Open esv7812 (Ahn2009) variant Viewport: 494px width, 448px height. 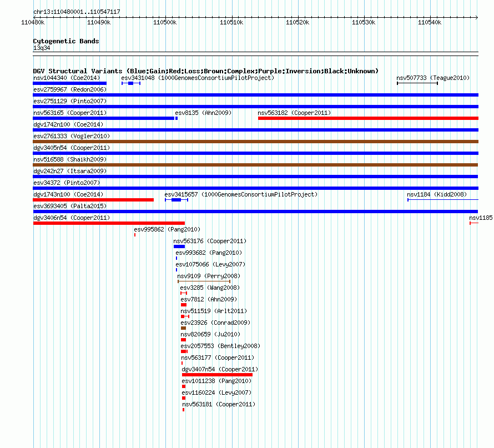(209, 299)
